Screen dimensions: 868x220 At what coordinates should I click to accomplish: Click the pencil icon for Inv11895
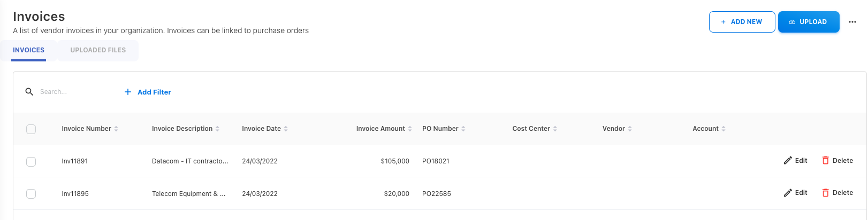[788, 193]
